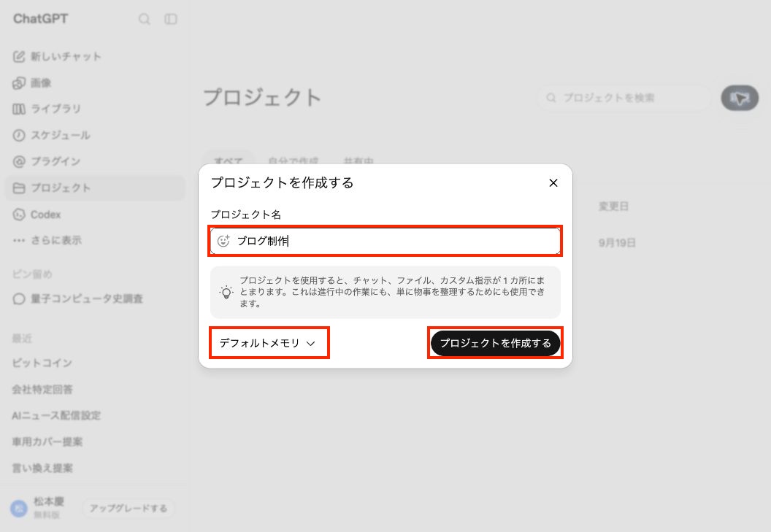Image resolution: width=771 pixels, height=532 pixels.
Task: Open recent chat 言い換え提案
Action: tap(93, 468)
